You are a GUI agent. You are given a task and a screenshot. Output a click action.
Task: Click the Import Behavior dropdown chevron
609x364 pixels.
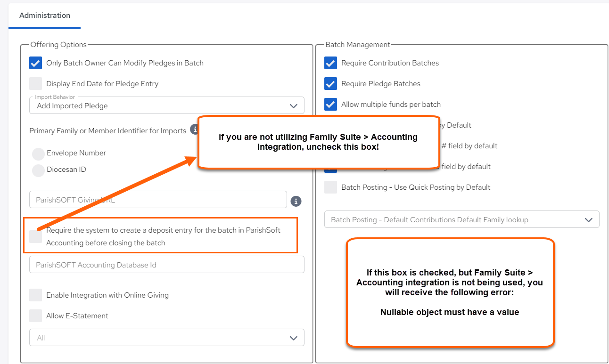pos(293,106)
